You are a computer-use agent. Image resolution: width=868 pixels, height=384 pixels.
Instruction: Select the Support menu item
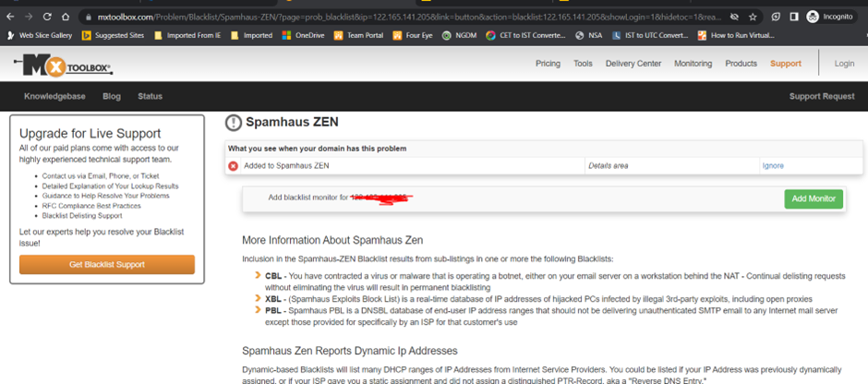(786, 64)
